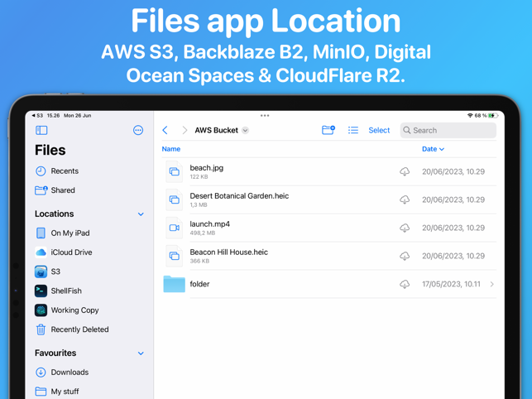This screenshot has width=532, height=399.
Task: Click the beach.jpg image file thumbnail
Action: tap(175, 172)
